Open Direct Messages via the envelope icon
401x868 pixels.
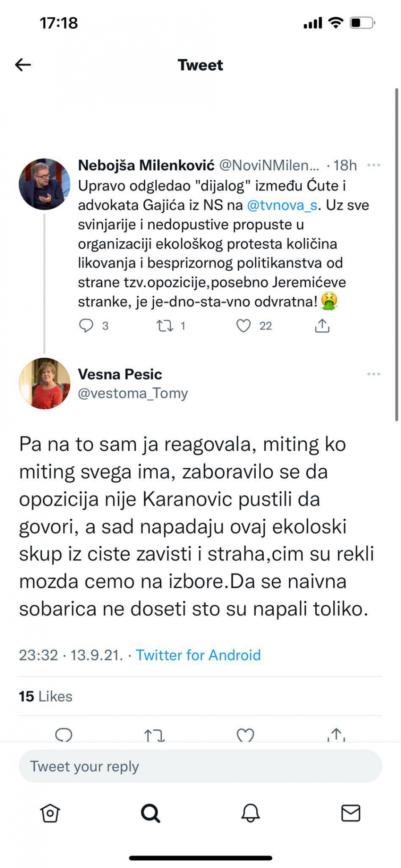[x=351, y=812]
